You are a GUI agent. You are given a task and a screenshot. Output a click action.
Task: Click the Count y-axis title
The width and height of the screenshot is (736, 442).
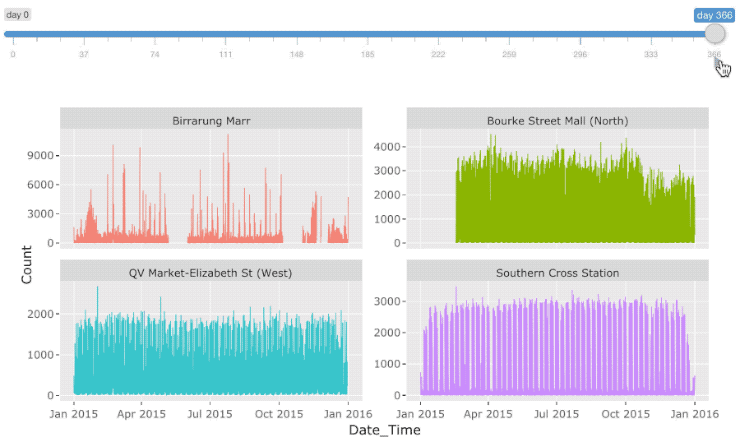point(27,264)
